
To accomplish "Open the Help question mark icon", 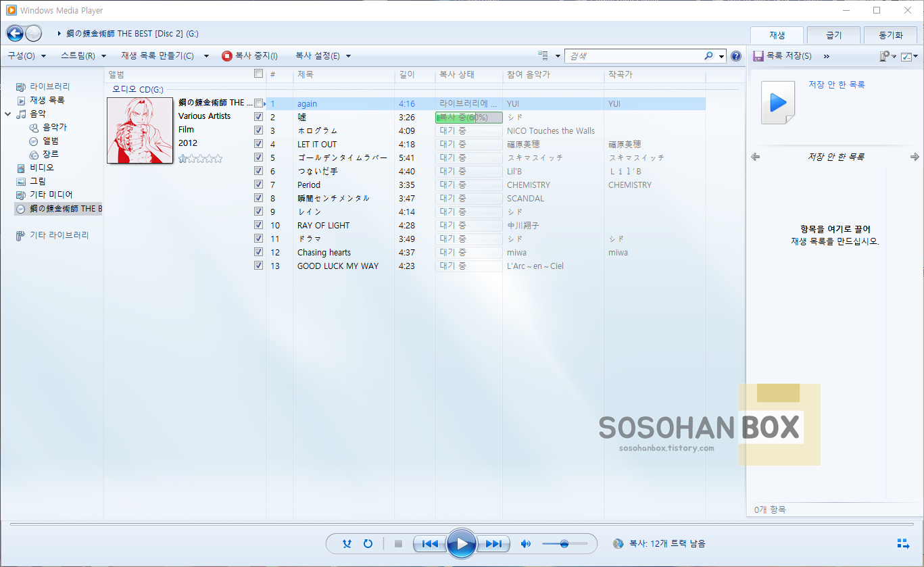I will tap(736, 56).
